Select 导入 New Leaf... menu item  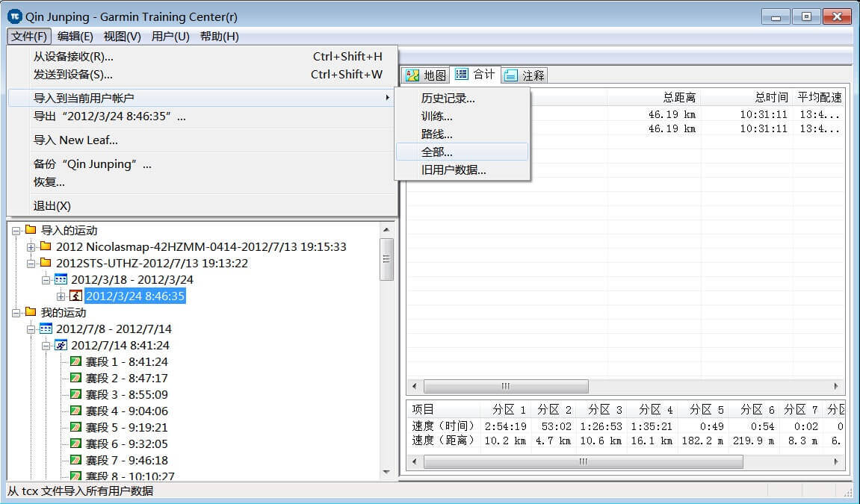click(x=202, y=140)
